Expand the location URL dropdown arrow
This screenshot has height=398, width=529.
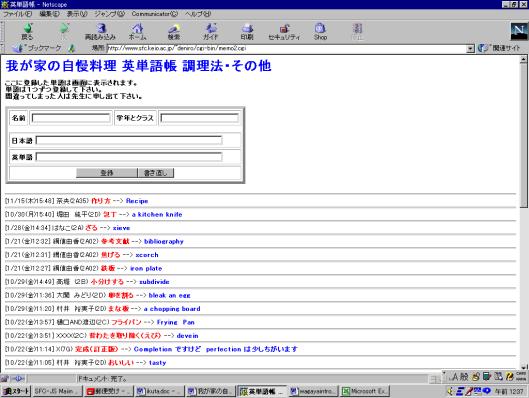(x=471, y=49)
